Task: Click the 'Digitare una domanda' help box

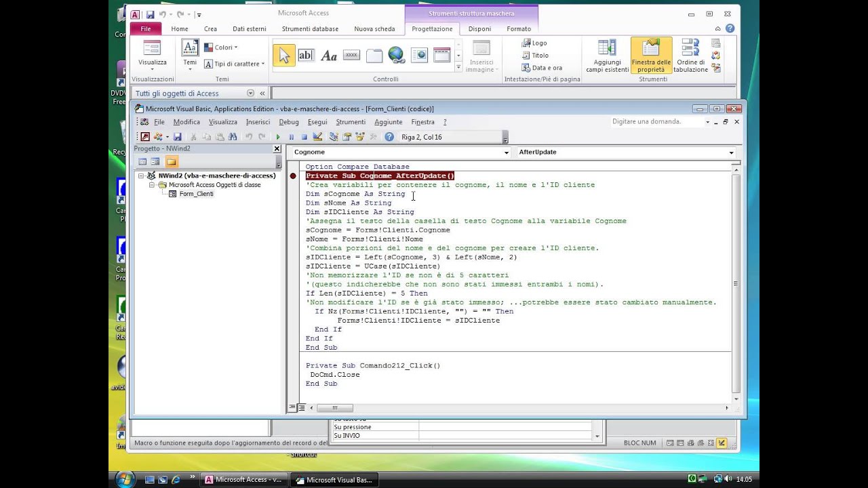Action: 656,122
